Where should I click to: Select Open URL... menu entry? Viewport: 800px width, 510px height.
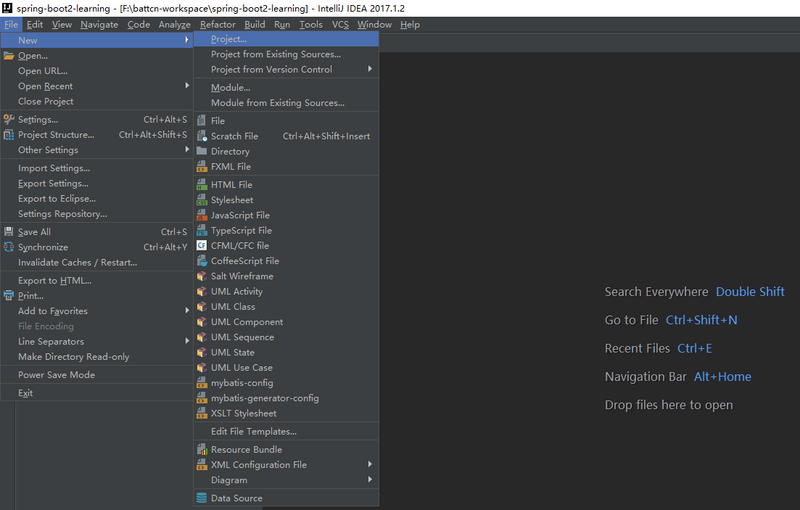pyautogui.click(x=97, y=71)
